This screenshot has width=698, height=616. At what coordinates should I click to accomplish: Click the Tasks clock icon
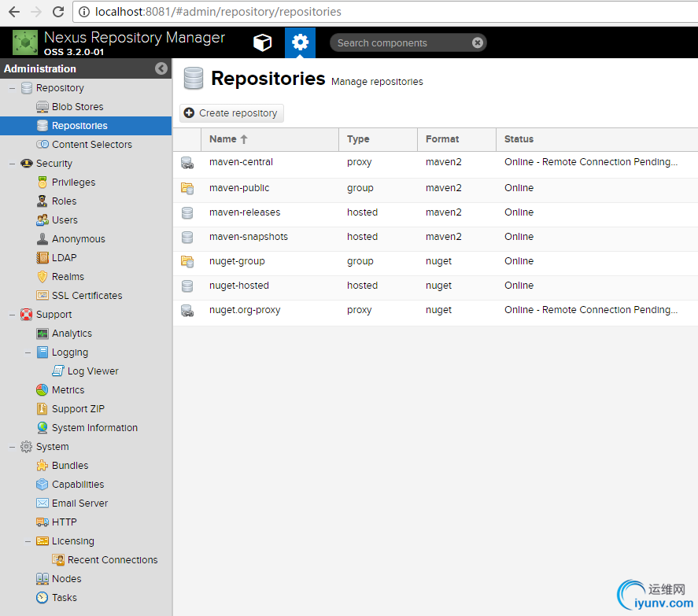coord(42,597)
